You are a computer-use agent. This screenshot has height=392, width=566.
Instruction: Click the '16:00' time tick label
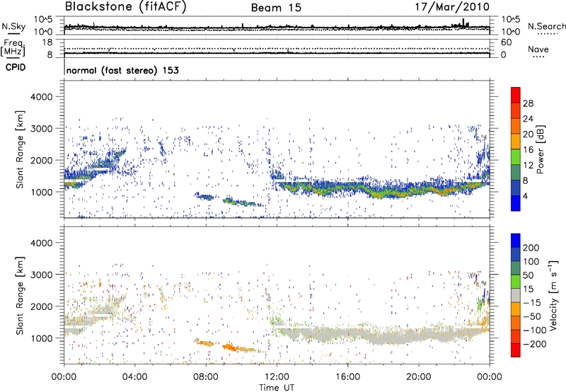[347, 377]
